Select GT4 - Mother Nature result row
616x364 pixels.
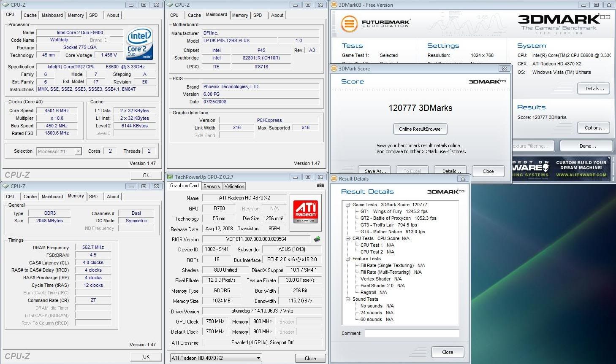[393, 232]
